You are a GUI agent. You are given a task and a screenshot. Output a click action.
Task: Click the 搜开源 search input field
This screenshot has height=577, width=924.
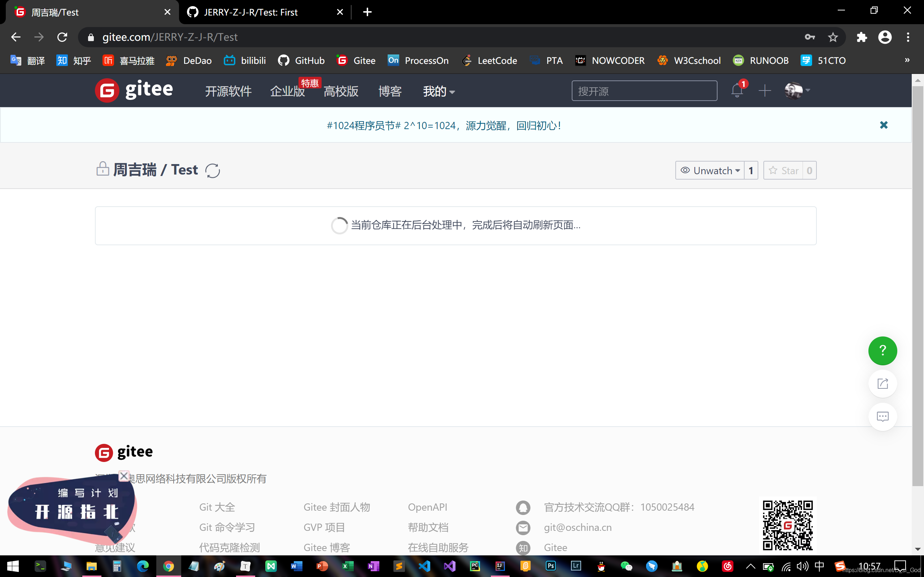click(x=644, y=91)
